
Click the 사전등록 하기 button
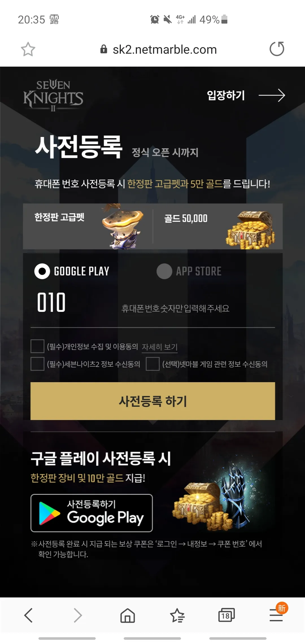[x=153, y=401]
